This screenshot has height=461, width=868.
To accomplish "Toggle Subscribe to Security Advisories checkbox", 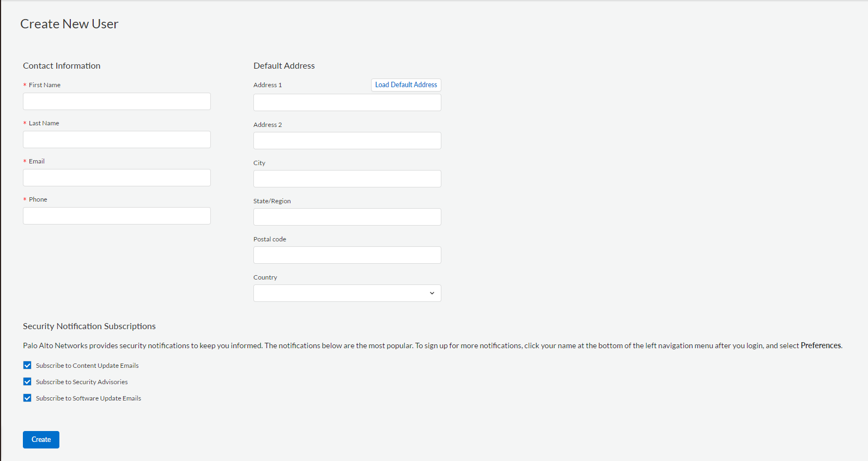I will pyautogui.click(x=27, y=382).
